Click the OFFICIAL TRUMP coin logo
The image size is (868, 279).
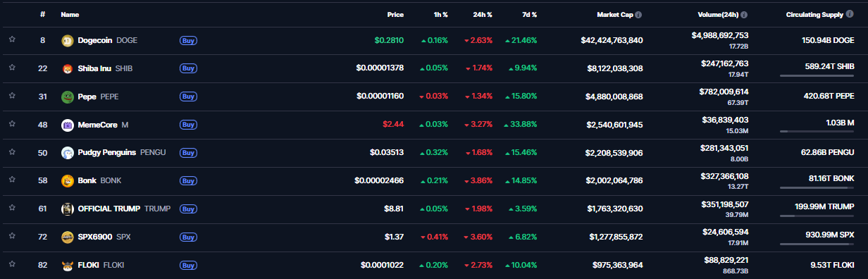point(68,209)
